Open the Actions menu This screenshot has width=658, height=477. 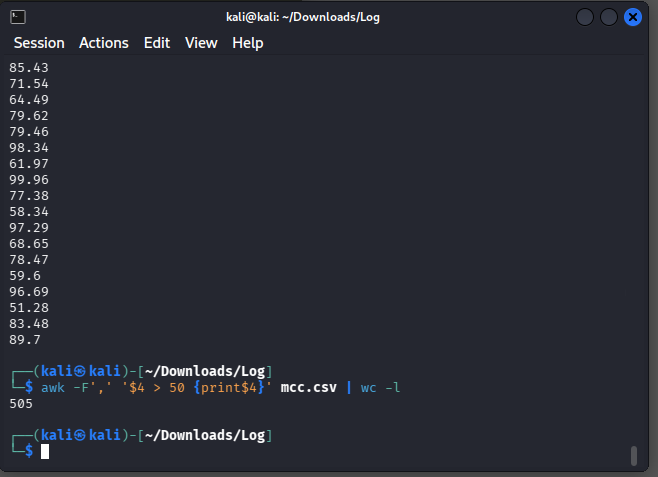click(x=104, y=43)
